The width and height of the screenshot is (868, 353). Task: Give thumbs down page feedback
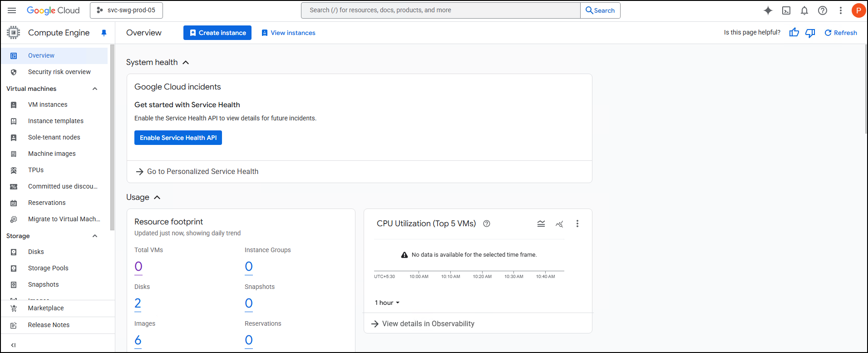click(810, 33)
